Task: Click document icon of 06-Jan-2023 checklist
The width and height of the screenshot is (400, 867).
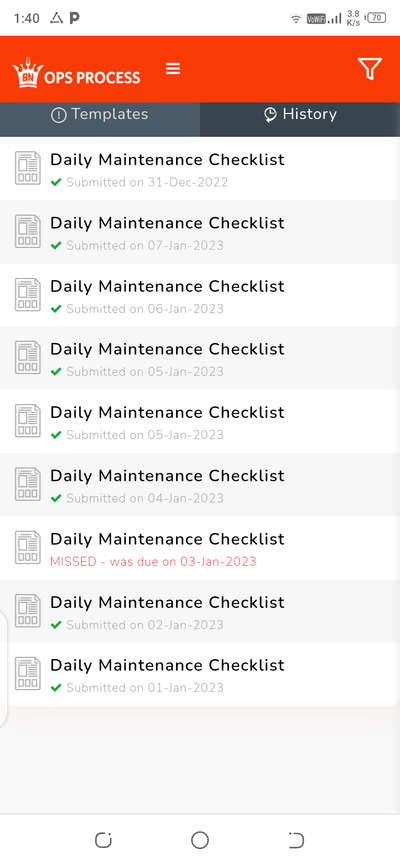Action: point(28,295)
